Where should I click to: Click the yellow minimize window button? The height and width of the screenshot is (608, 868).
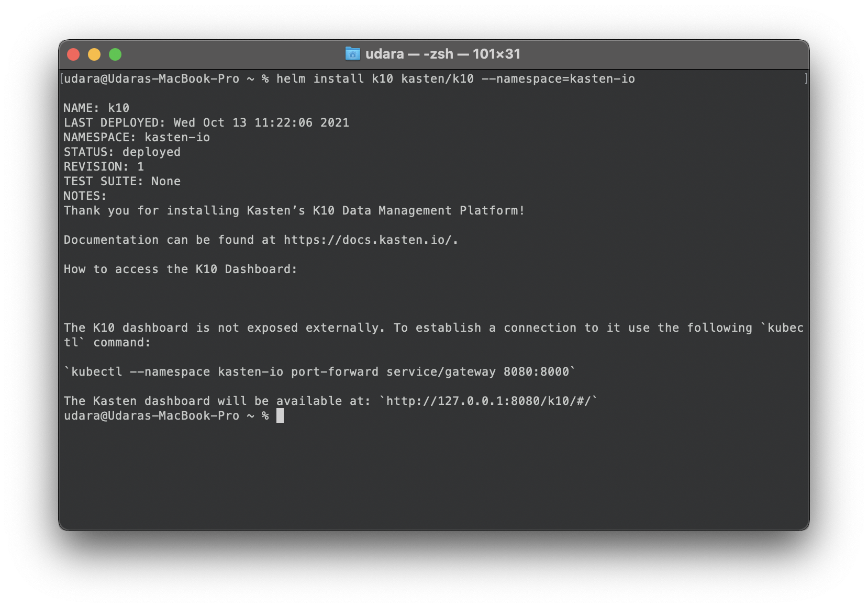pos(94,54)
